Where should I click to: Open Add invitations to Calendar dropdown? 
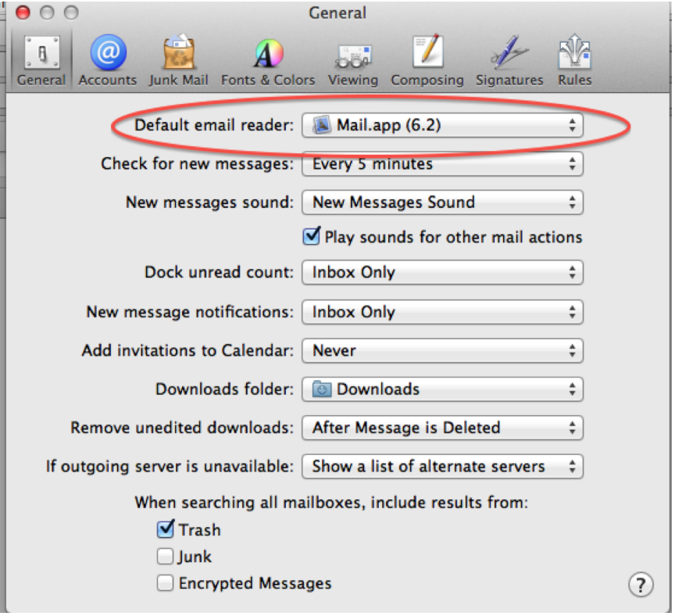(442, 351)
